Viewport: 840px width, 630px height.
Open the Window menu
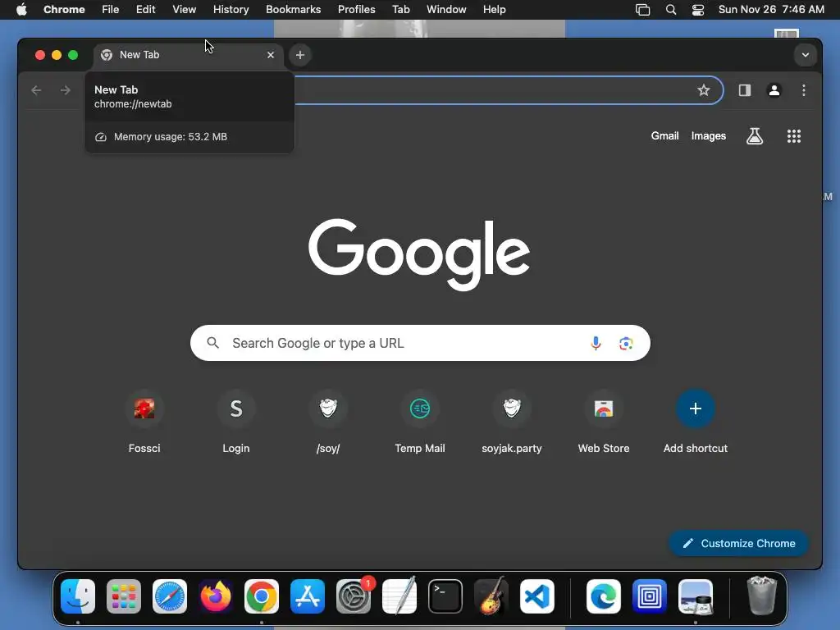coord(446,10)
